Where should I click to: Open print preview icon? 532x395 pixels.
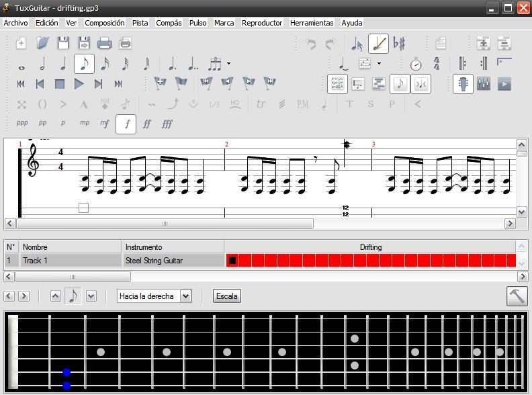pyautogui.click(x=125, y=44)
